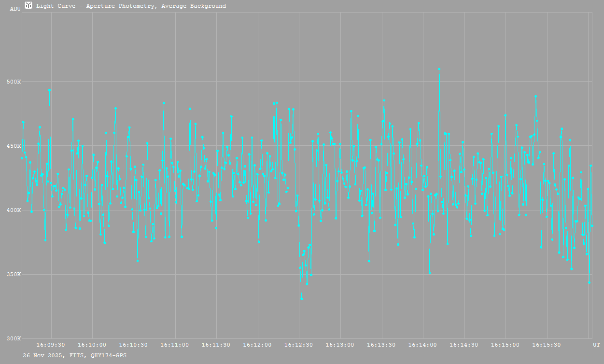604x364 pixels.
Task: Click the 400K y-axis label
Action: point(14,210)
